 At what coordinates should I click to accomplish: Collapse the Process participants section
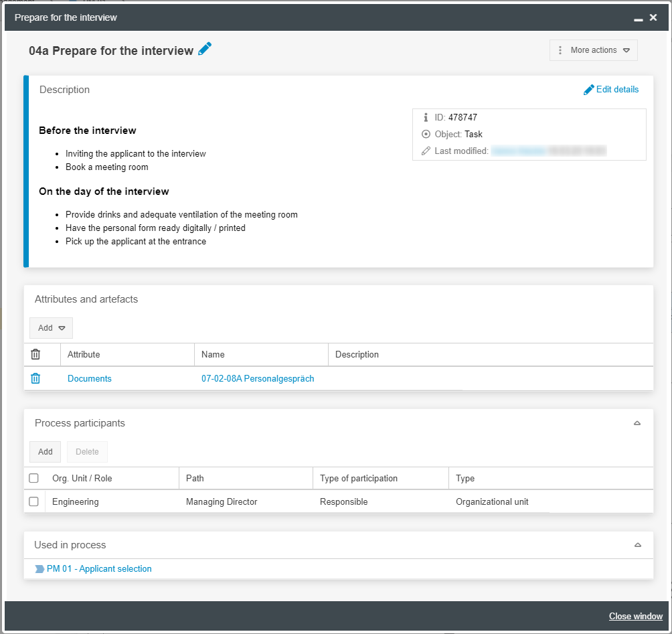coord(637,423)
